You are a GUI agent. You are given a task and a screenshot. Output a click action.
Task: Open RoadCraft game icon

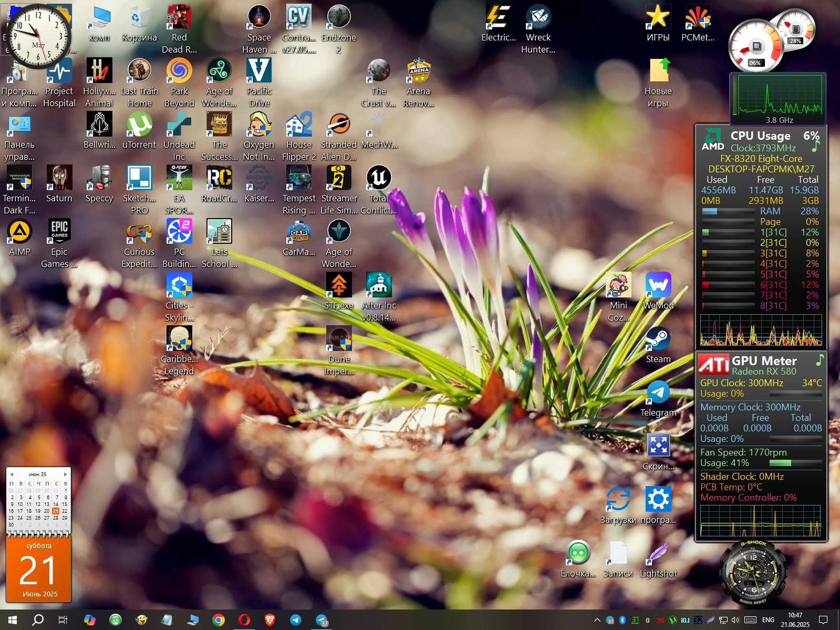(219, 184)
